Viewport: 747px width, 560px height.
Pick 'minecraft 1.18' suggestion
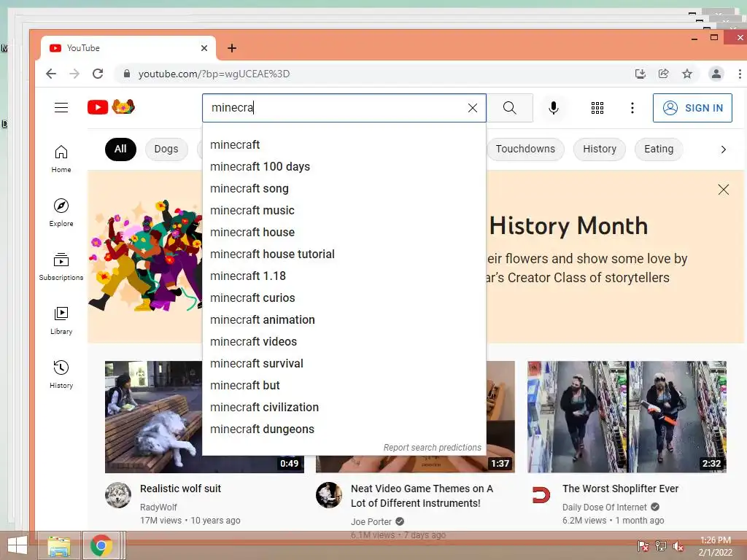pyautogui.click(x=344, y=276)
